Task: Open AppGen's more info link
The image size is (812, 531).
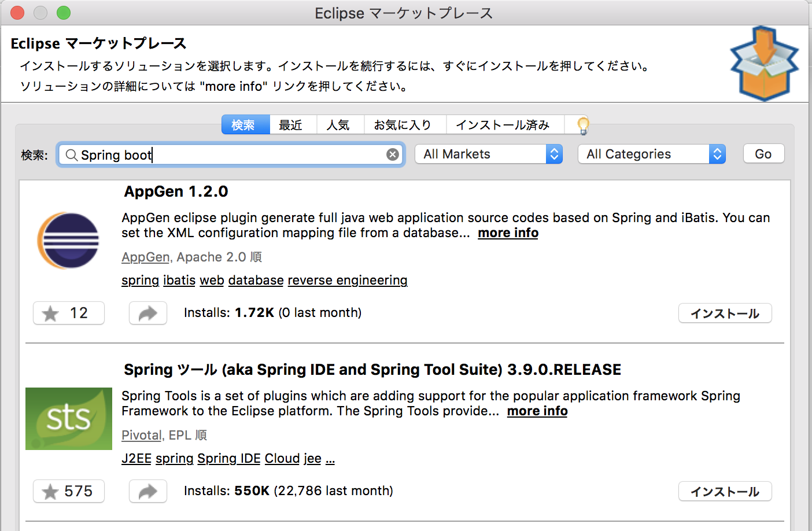Action: [508, 233]
